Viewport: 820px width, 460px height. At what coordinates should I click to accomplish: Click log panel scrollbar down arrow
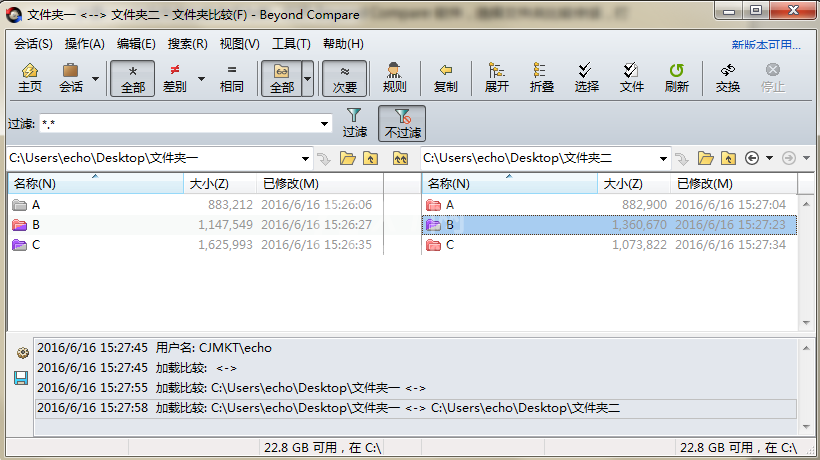click(x=806, y=427)
